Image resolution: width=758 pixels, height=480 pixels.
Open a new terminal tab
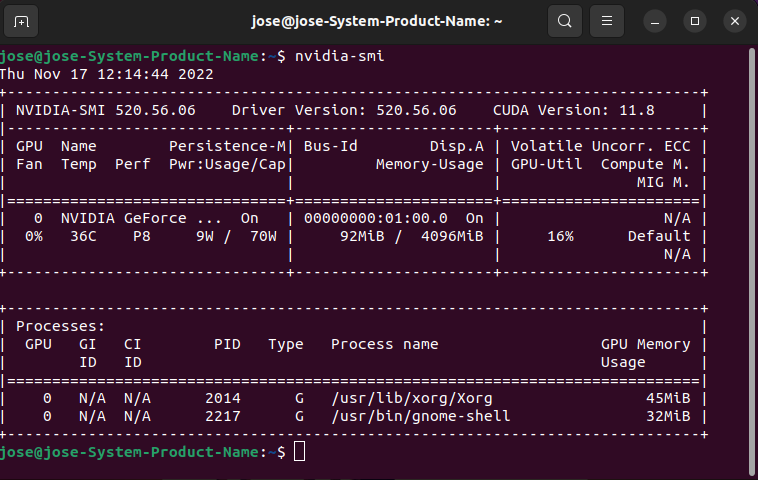(x=21, y=21)
